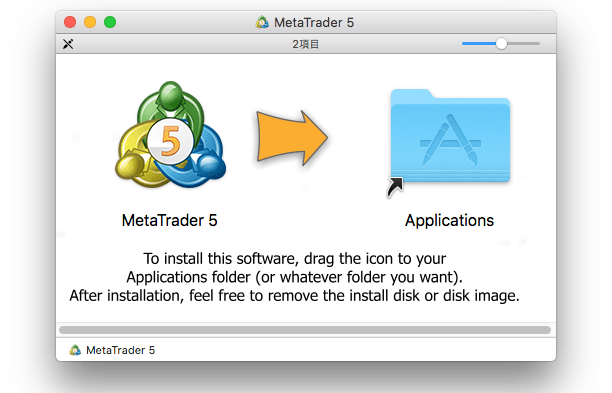Click the MetaTrader 5 path bar item
This screenshot has height=393, width=612.
pos(112,350)
